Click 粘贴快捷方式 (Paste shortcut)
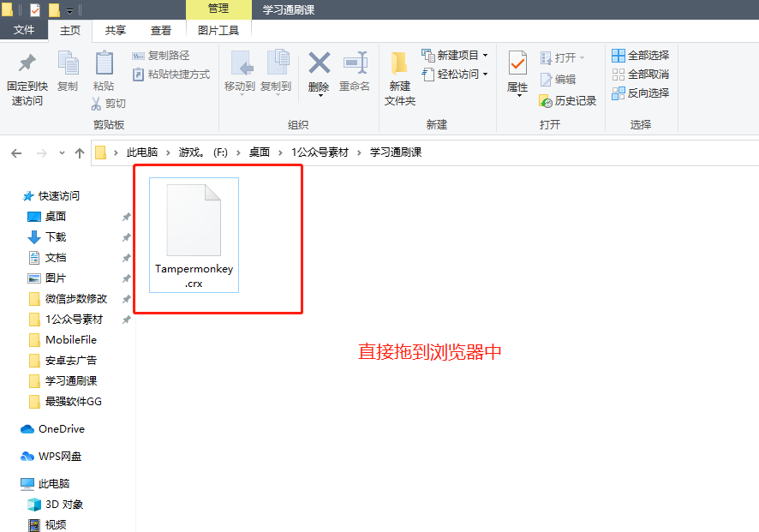Viewport: 759px width, 532px height. (x=171, y=75)
